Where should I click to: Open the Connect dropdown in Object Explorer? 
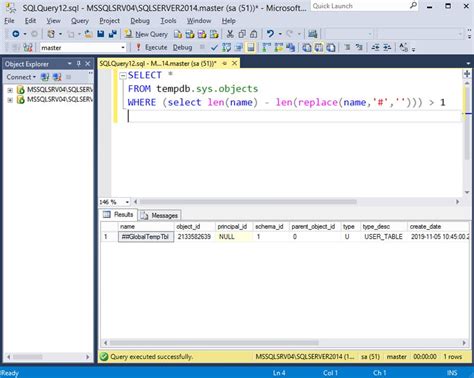point(21,77)
